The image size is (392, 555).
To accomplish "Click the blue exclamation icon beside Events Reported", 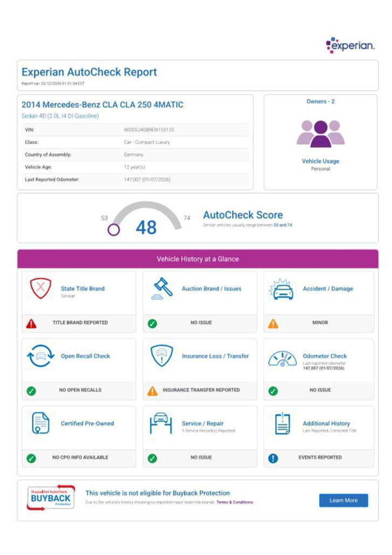I will pyautogui.click(x=273, y=458).
